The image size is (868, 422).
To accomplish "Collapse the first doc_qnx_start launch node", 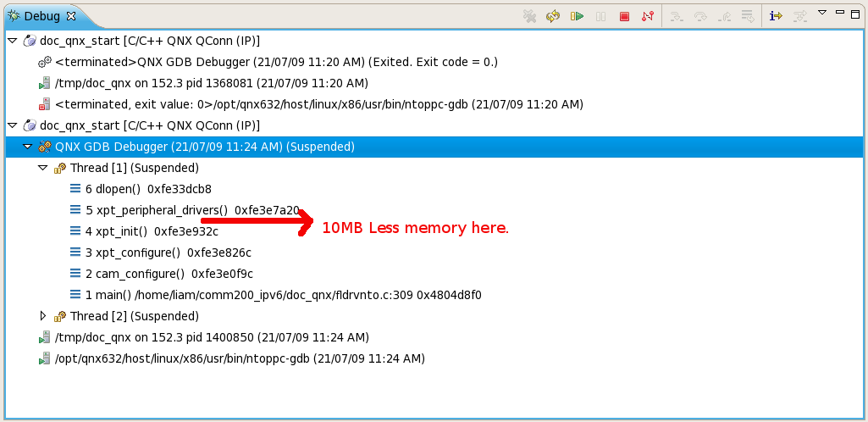I will click(12, 41).
